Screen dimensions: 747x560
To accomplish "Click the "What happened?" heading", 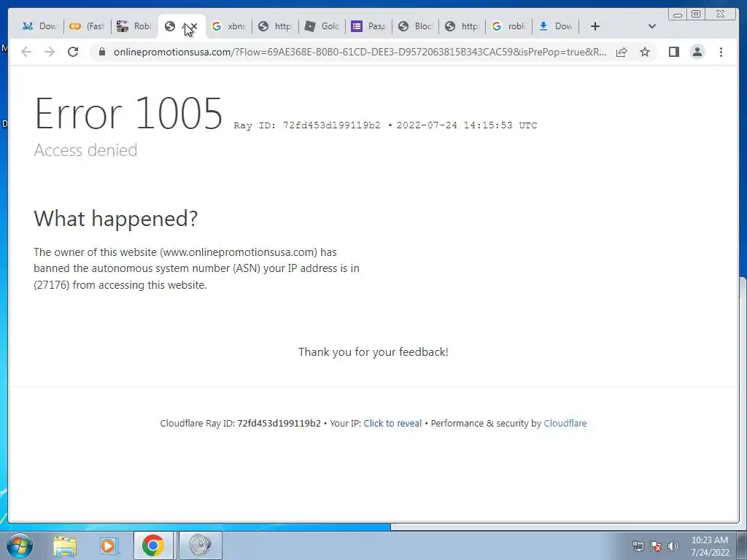I will coord(116,219).
